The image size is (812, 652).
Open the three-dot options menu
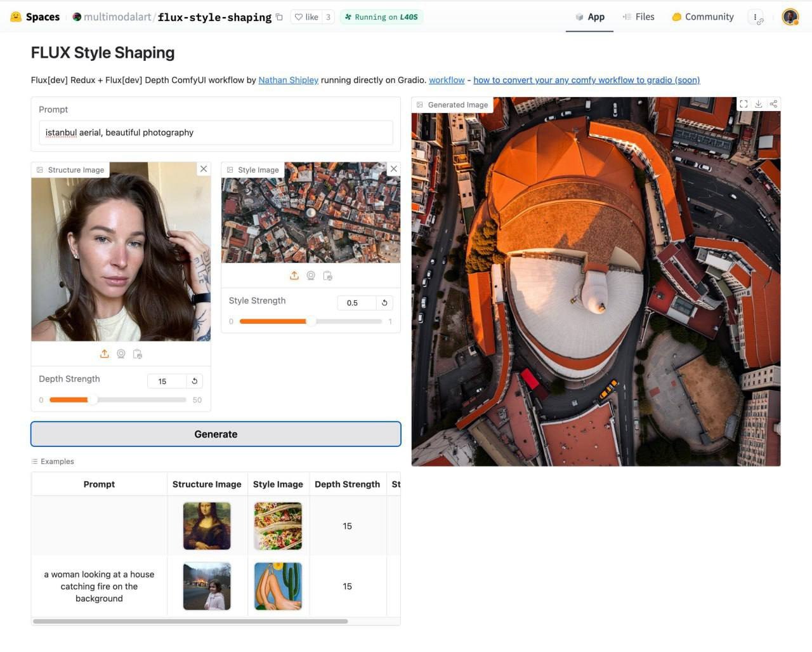coord(756,17)
